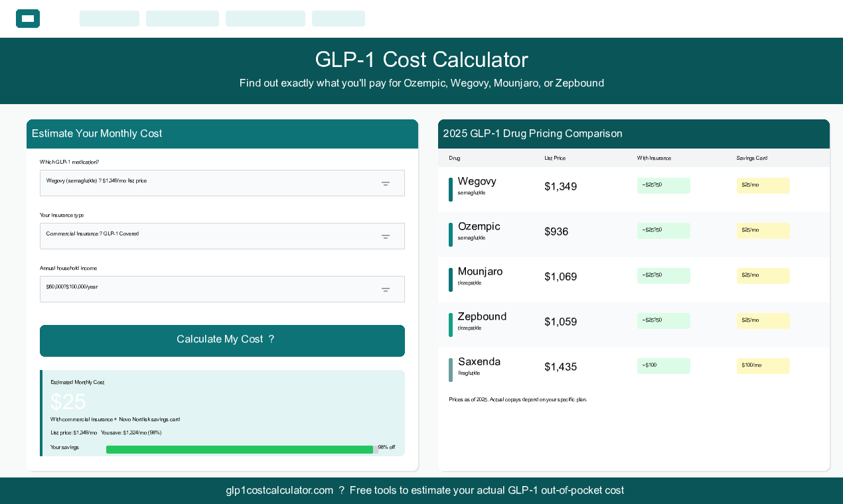Click the yellow $25/mo badge in Zepbound row
This screenshot has width=843, height=504.
click(x=763, y=321)
